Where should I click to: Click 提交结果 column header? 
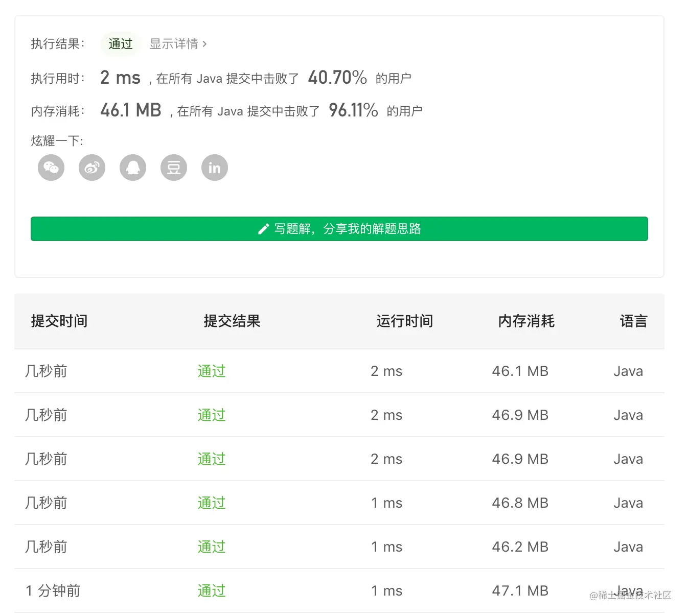coord(232,321)
